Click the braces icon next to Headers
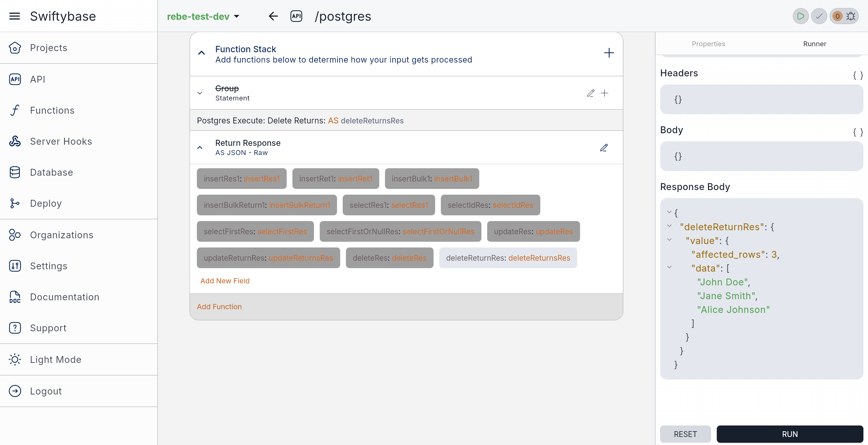This screenshot has width=868, height=445. (858, 75)
